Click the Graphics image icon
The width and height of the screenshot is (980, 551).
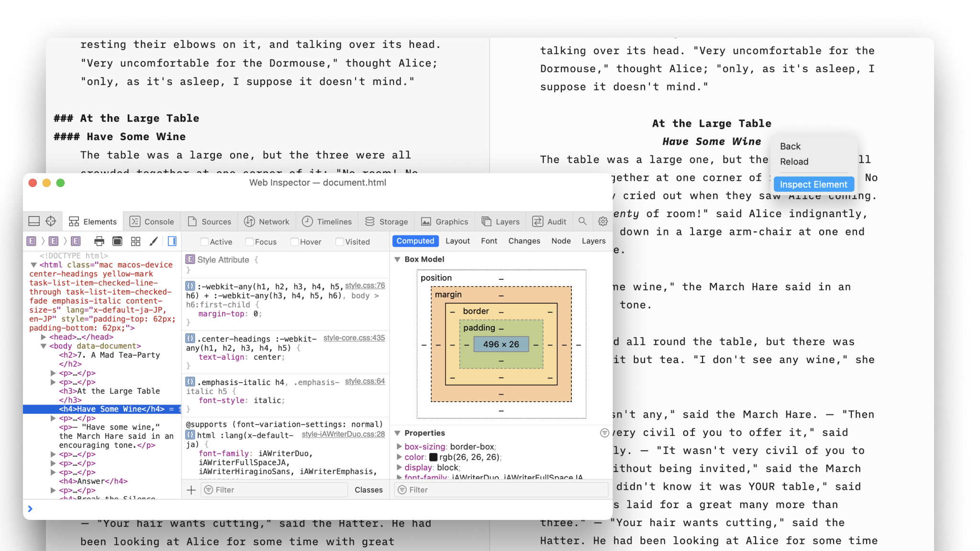click(426, 221)
